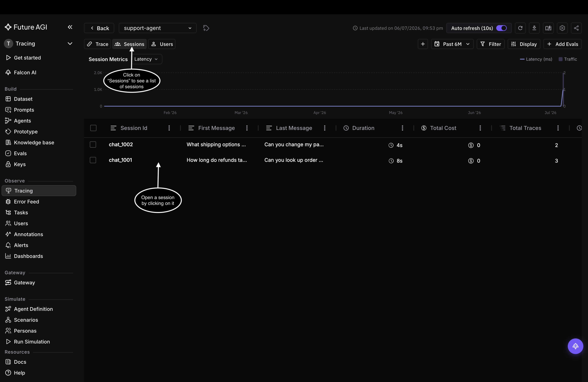Open Total Traces column options menu

558,128
